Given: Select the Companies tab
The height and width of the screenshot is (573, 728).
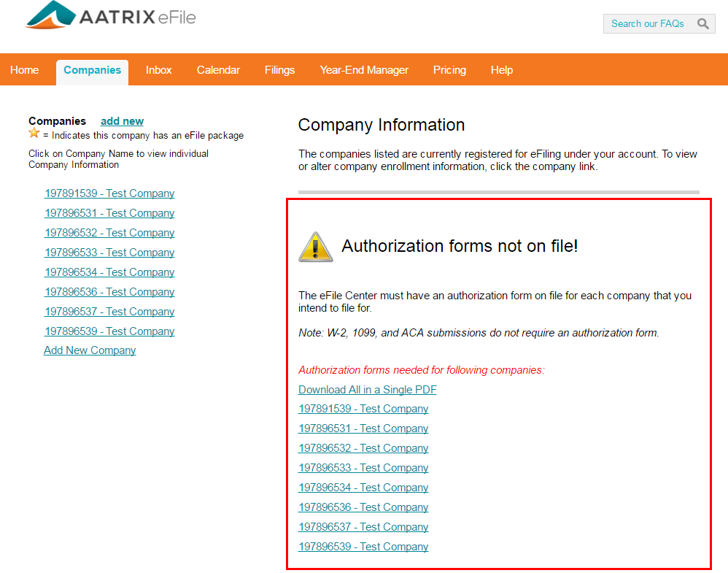Looking at the screenshot, I should 92,70.
